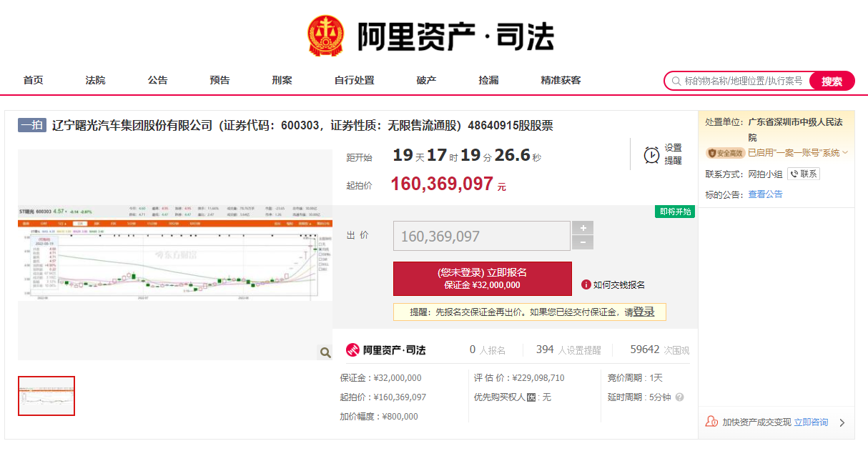Decrease bid with the minus stepper

[x=583, y=243]
